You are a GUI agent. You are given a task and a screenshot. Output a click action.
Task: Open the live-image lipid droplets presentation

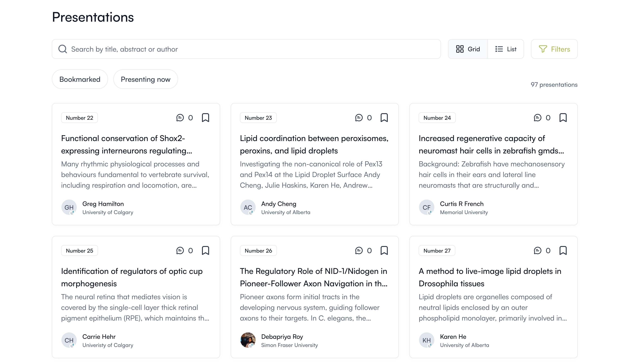coord(490,277)
